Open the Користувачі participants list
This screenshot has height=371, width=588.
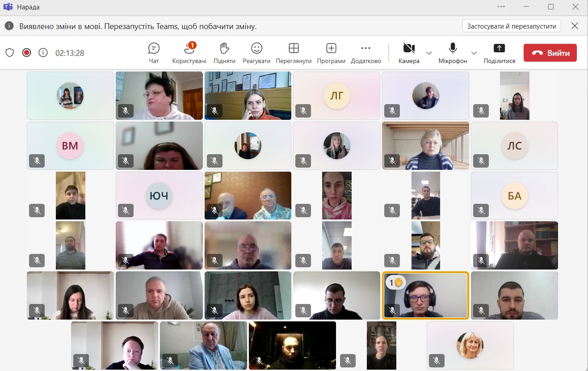point(189,53)
